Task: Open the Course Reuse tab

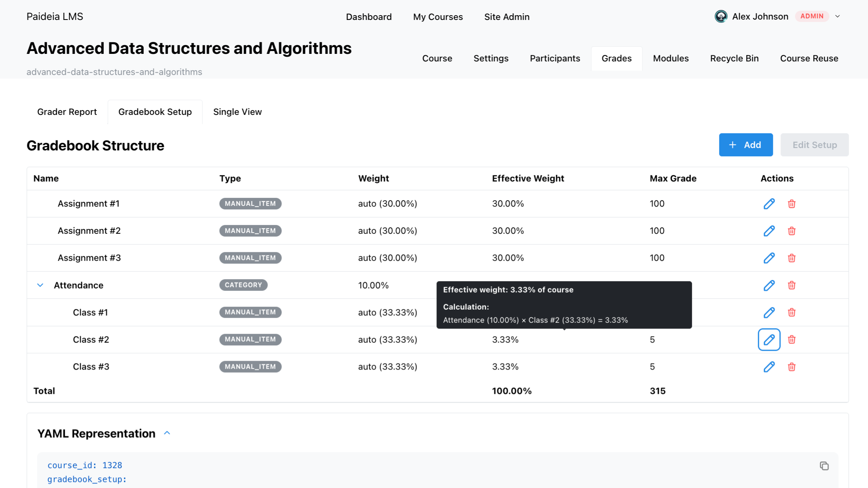Action: (809, 58)
